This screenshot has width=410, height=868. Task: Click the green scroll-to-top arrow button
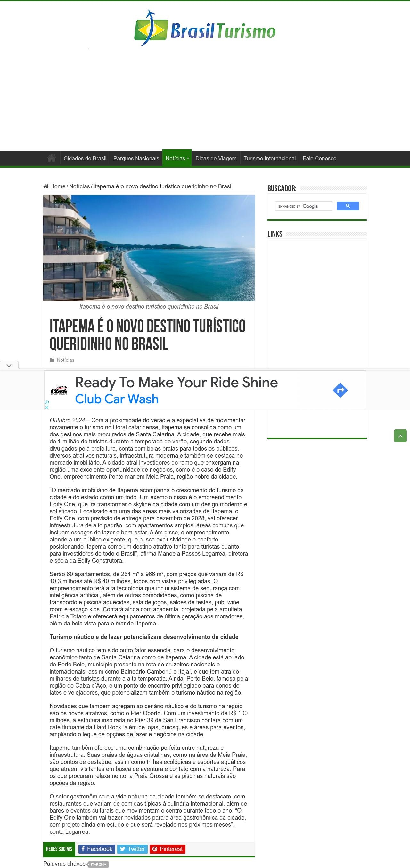400,436
